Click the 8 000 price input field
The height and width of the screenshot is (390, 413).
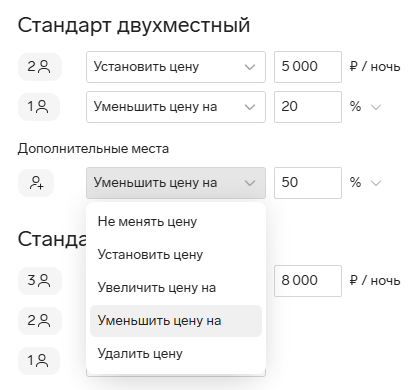[308, 281]
